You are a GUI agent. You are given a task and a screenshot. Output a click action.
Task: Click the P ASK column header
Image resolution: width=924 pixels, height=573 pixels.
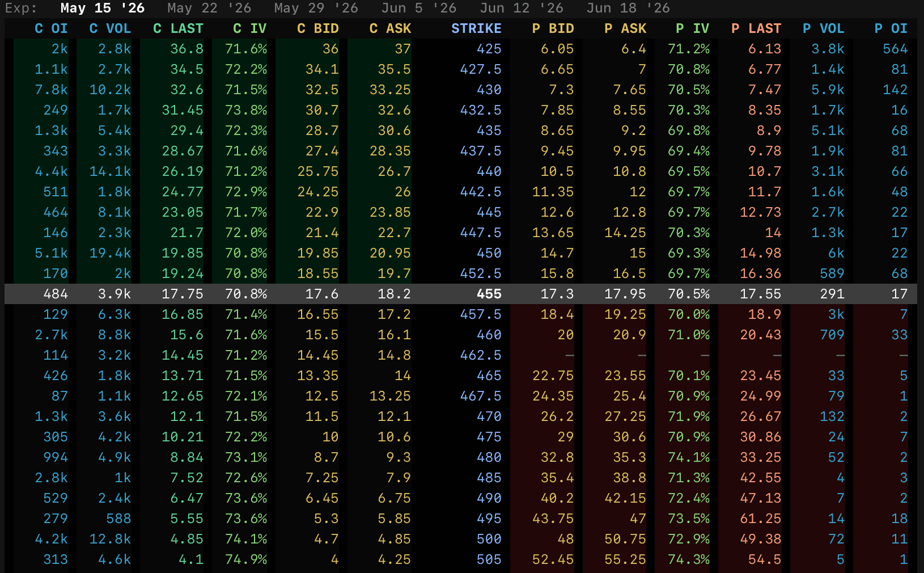click(x=625, y=28)
